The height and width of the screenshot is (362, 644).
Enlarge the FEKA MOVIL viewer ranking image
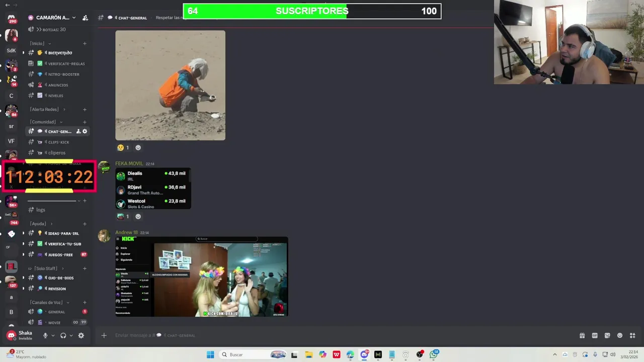coord(153,189)
